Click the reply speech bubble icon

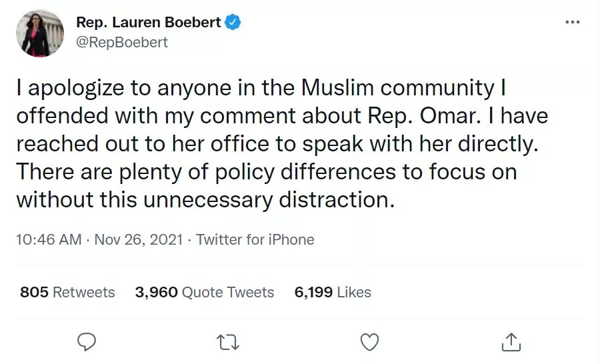pyautogui.click(x=88, y=342)
